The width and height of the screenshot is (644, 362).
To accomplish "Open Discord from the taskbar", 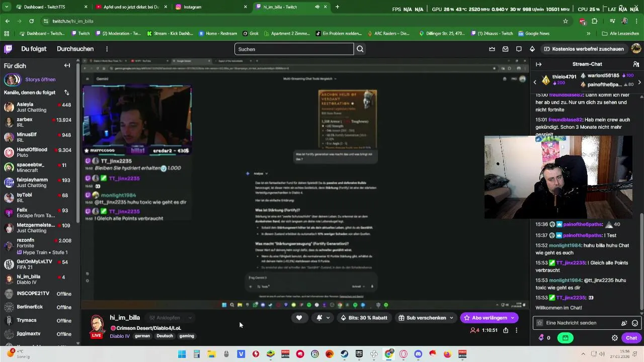I will tap(418, 354).
